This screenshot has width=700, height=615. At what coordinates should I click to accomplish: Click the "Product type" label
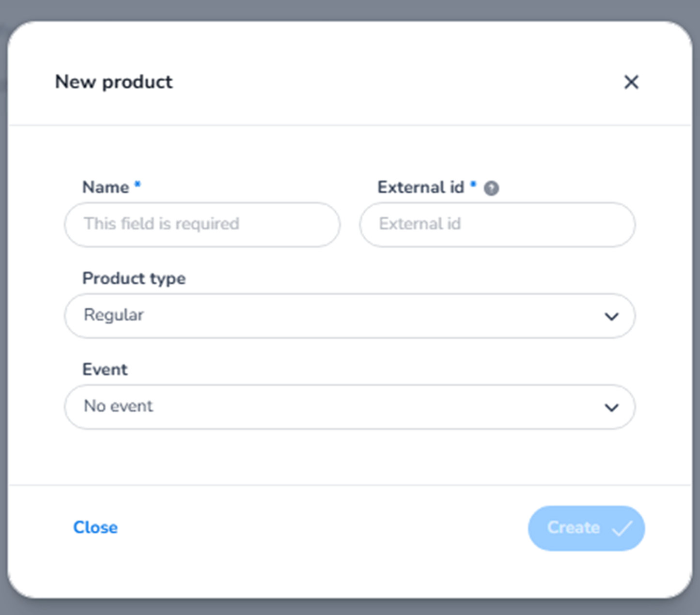(x=134, y=278)
